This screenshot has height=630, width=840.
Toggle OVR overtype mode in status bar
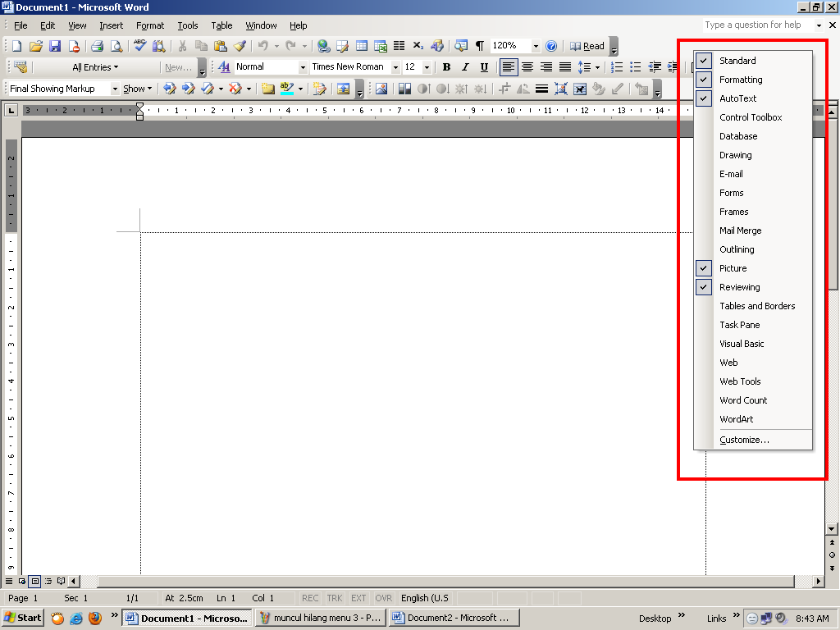[x=384, y=598]
